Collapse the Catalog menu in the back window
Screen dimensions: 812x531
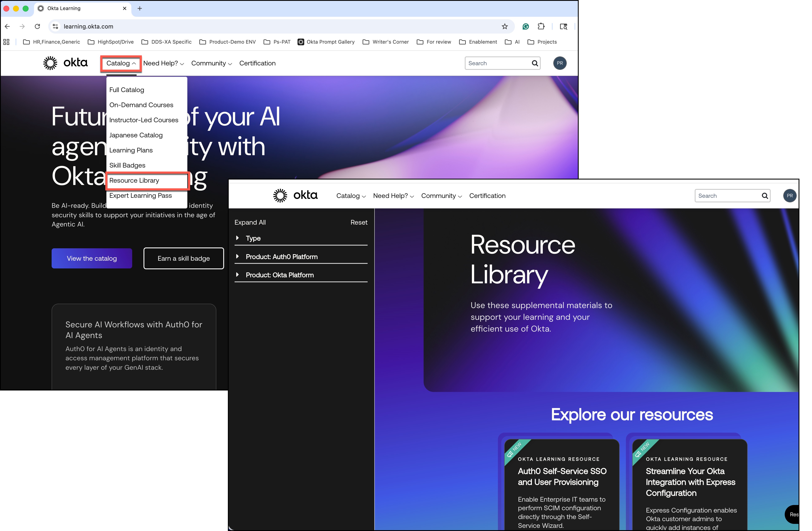click(x=121, y=63)
